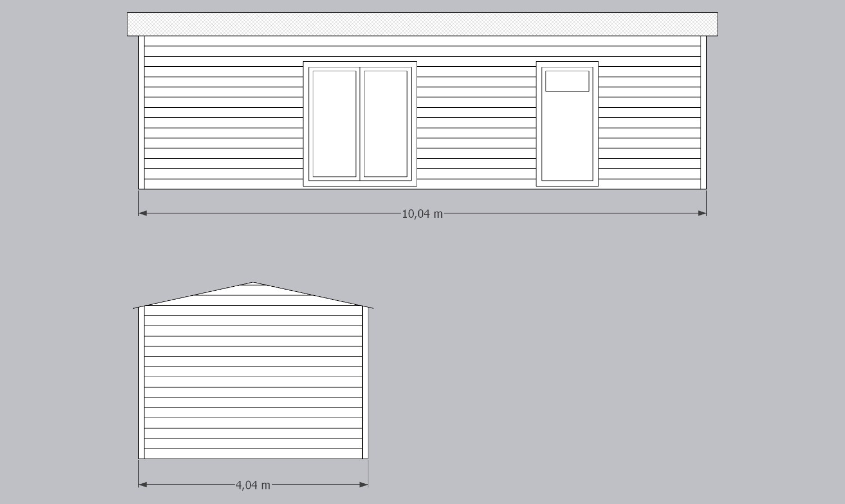The width and height of the screenshot is (845, 504).
Task: Select the right corner post of side elevation
Action: 365,383
